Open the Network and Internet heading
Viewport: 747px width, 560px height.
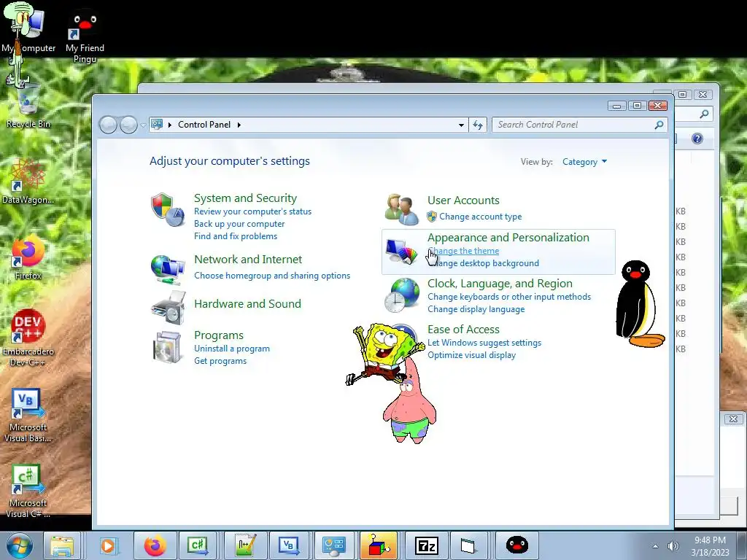[x=248, y=260]
